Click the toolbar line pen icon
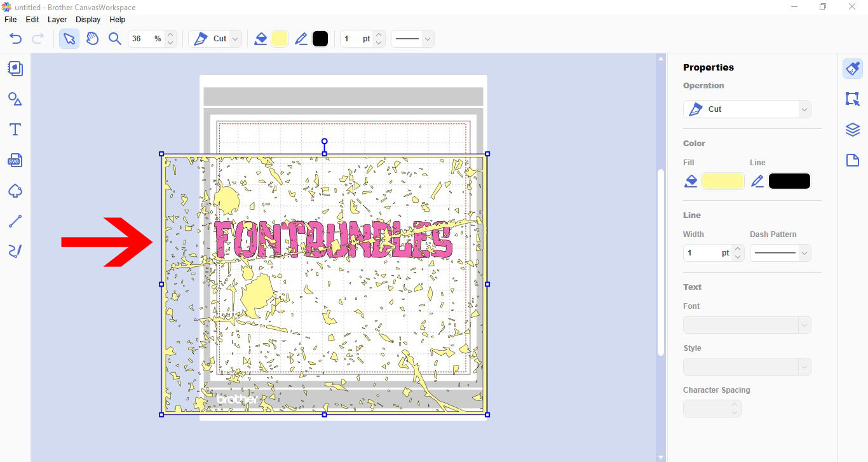 point(301,39)
